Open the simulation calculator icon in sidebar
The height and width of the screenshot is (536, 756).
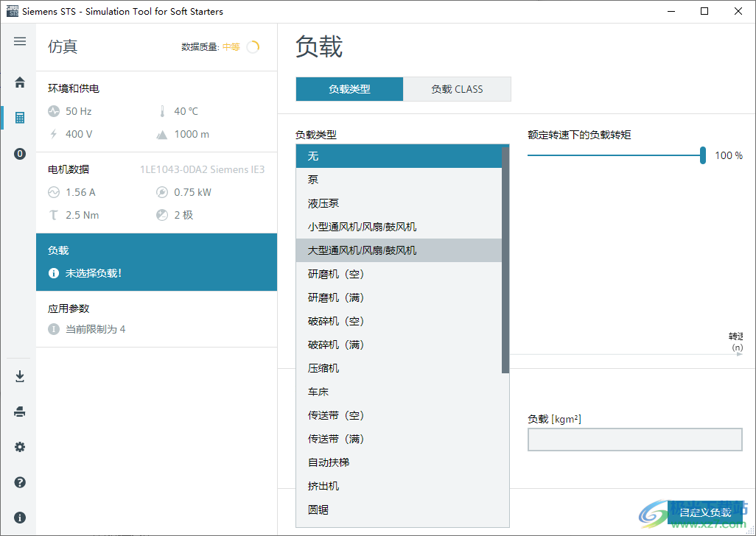pyautogui.click(x=20, y=118)
